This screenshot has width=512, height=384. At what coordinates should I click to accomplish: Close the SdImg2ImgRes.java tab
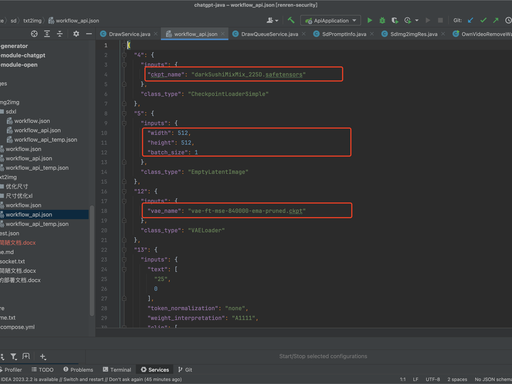click(x=443, y=34)
